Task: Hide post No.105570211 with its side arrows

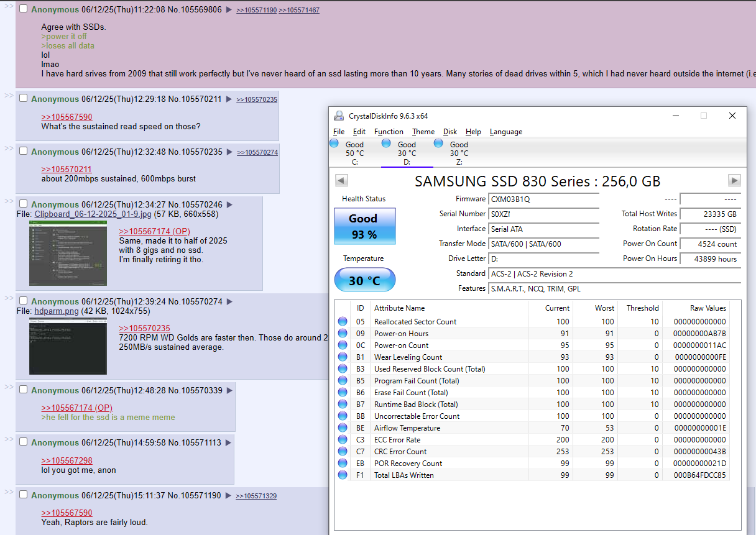Action: 9,96
